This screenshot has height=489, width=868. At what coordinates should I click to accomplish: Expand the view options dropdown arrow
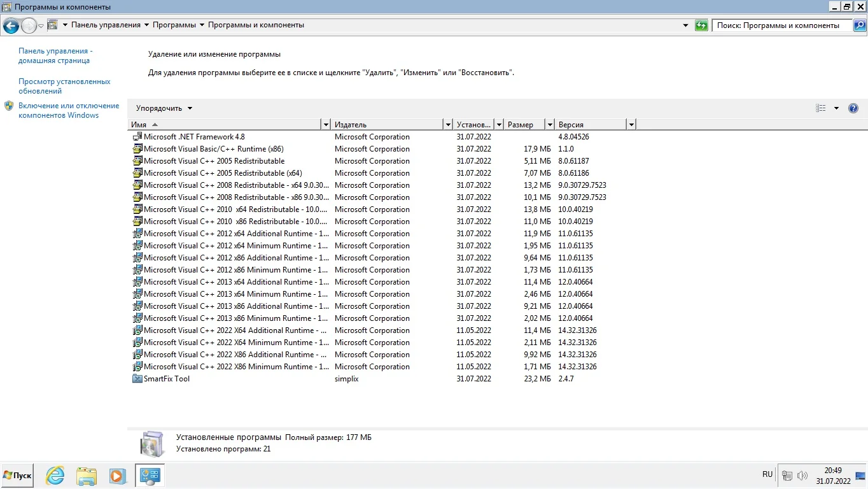pos(836,108)
